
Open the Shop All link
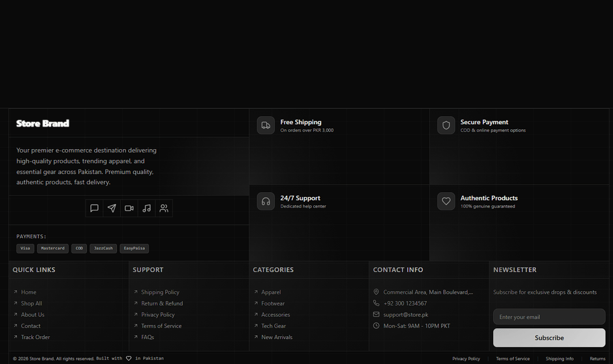coord(31,303)
